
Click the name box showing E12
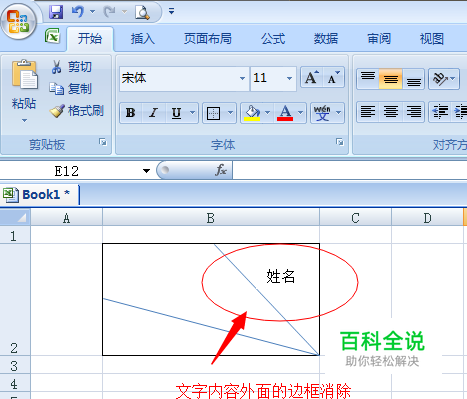67,171
